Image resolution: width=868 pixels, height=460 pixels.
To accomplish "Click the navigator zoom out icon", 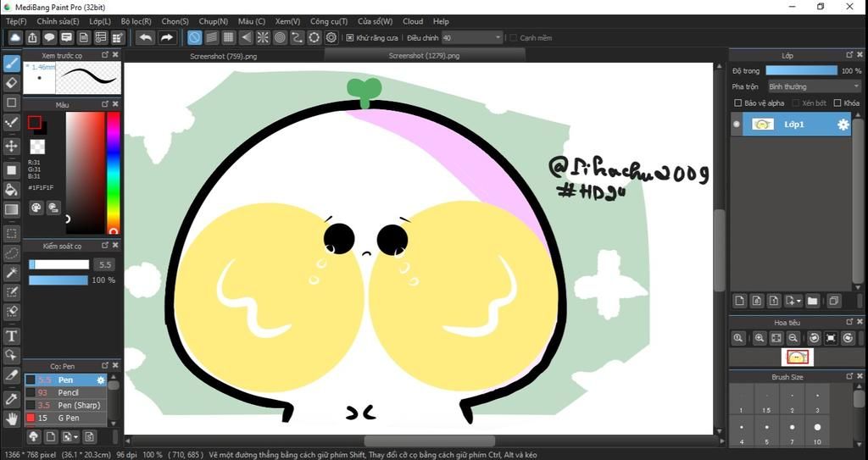I will tap(793, 338).
